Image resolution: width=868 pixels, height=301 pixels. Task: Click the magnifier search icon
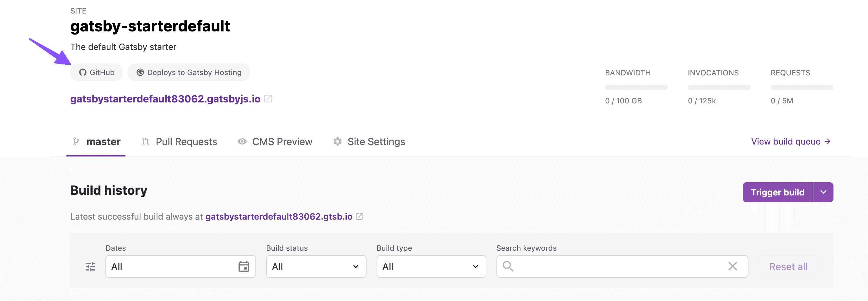508,266
